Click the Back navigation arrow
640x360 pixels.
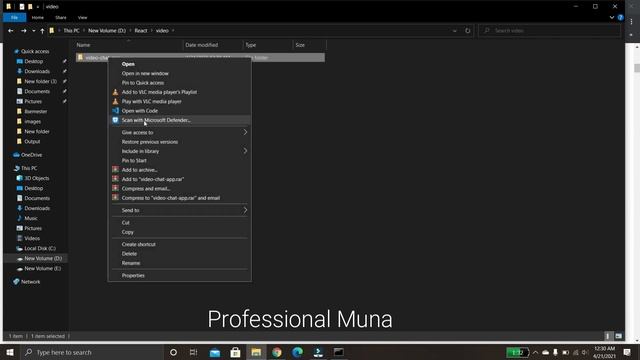click(11, 31)
